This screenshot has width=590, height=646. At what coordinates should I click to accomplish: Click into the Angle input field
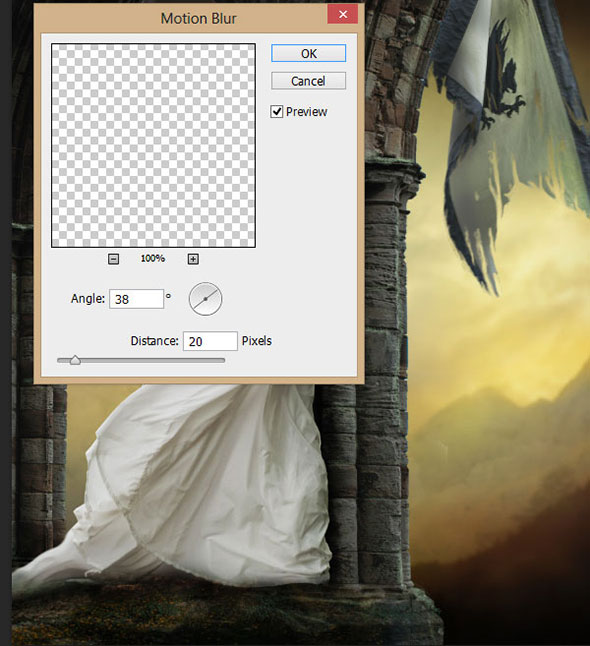pyautogui.click(x=136, y=299)
